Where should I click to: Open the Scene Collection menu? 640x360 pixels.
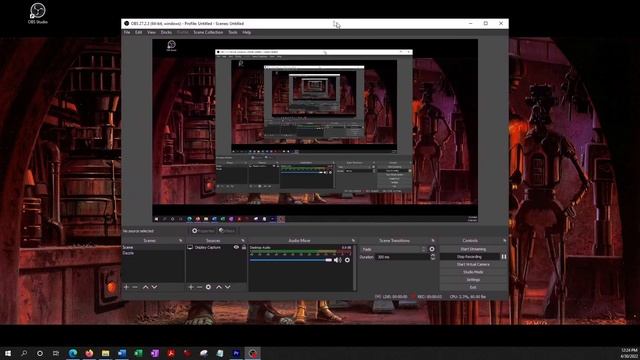click(x=208, y=32)
